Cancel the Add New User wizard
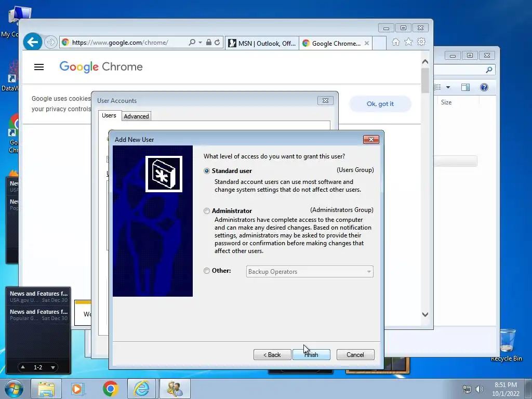Image resolution: width=532 pixels, height=399 pixels. pos(355,354)
